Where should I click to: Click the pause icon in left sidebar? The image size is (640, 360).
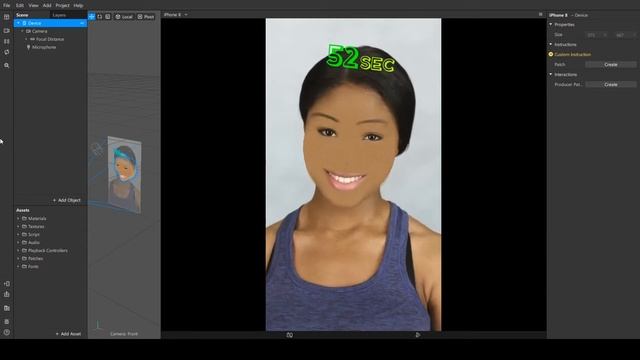pos(7,41)
